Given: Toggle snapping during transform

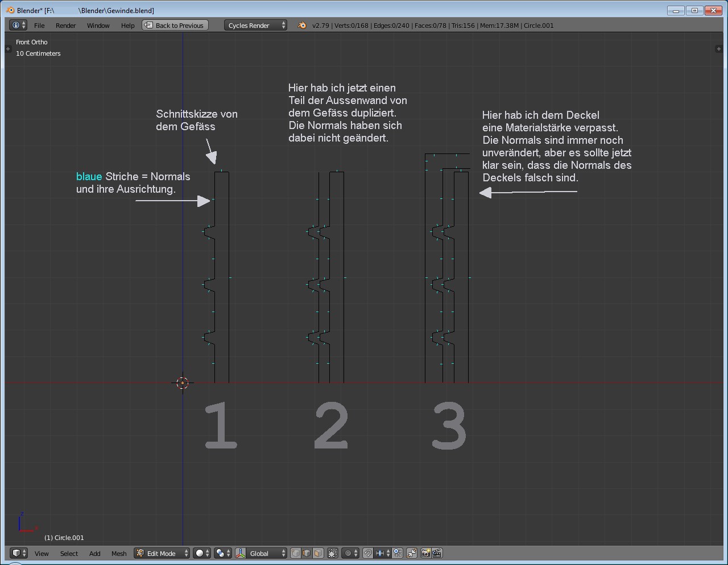Looking at the screenshot, I should (x=368, y=553).
